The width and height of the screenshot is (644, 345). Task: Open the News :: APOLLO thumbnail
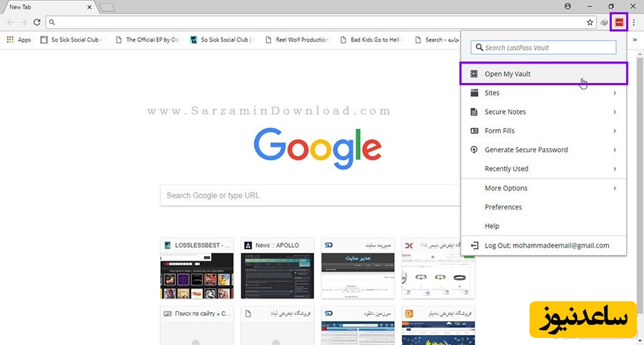pos(278,268)
